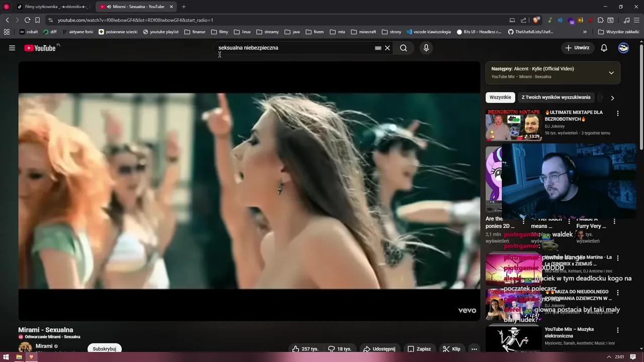Screen dimensions: 644x362
Task: Open options for MUZA DO NIEUDOLNEGO video
Action: 618,293
